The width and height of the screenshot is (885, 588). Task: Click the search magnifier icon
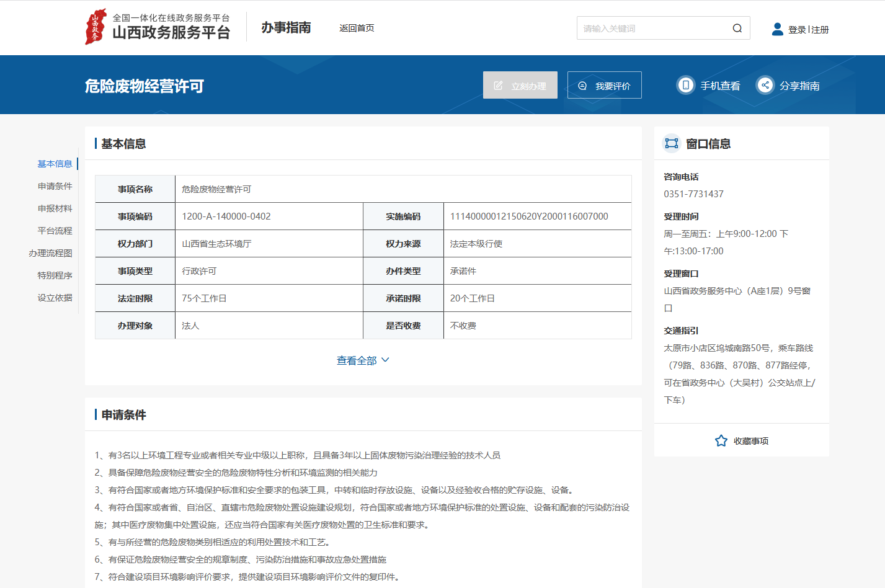click(737, 29)
